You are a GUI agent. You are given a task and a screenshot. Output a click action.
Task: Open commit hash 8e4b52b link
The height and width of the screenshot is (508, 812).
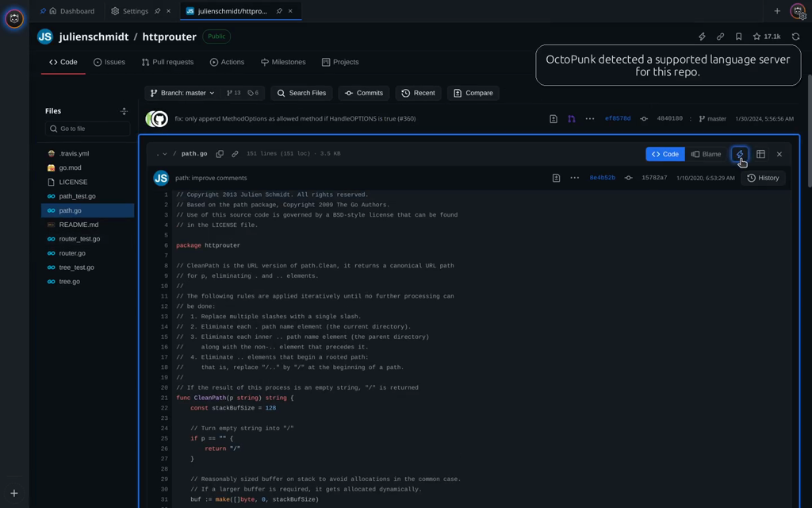603,178
